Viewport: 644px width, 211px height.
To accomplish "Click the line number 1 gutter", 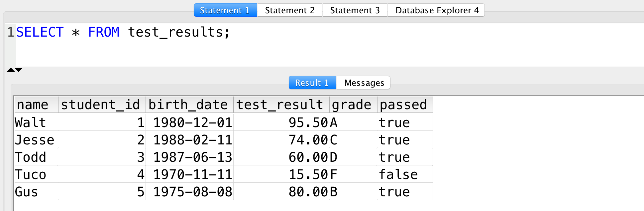I will click(x=11, y=32).
